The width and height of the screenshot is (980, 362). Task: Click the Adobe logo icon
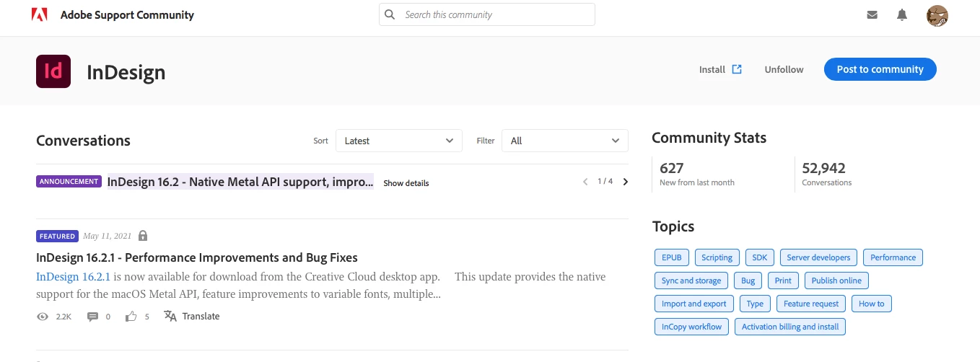39,14
